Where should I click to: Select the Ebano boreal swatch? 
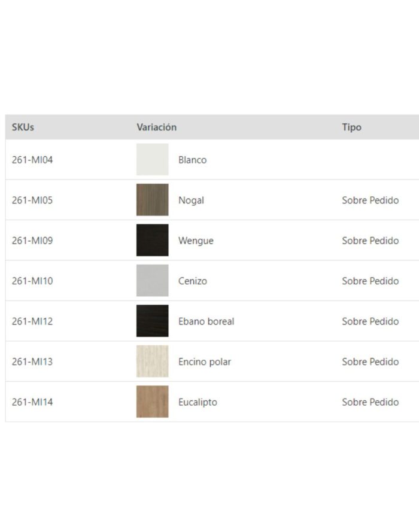pos(152,321)
